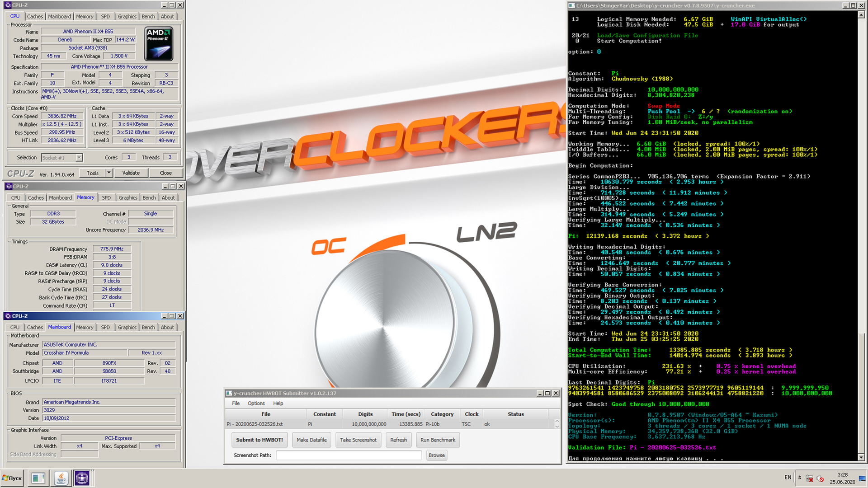Click the Run Benchmark button
The image size is (868, 488).
click(438, 440)
